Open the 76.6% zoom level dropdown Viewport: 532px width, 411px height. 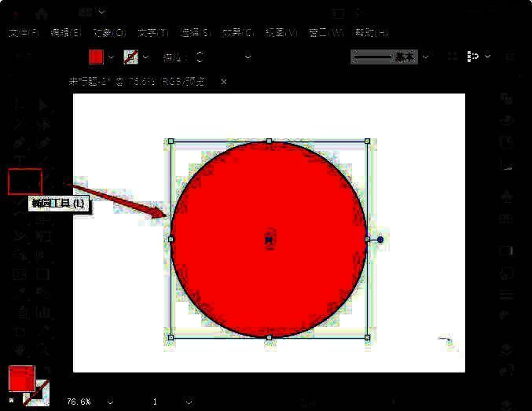coord(110,402)
